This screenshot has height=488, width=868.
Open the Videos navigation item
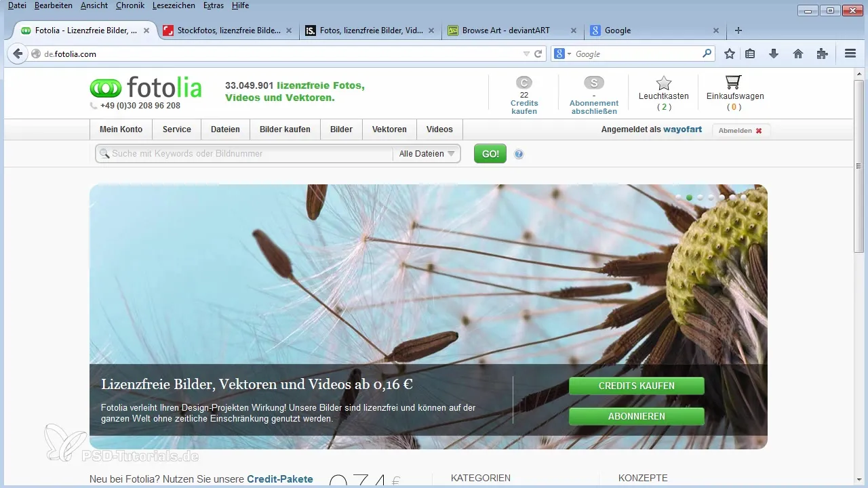[439, 129]
